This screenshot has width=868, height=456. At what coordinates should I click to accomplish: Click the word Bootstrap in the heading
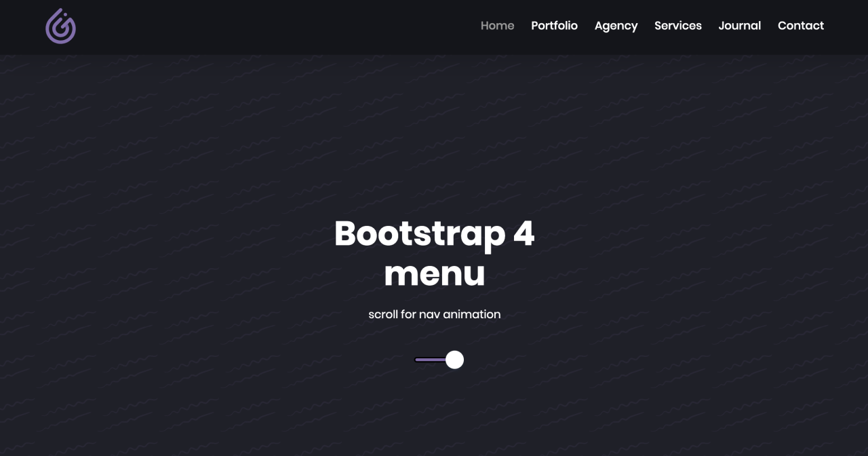tap(420, 234)
